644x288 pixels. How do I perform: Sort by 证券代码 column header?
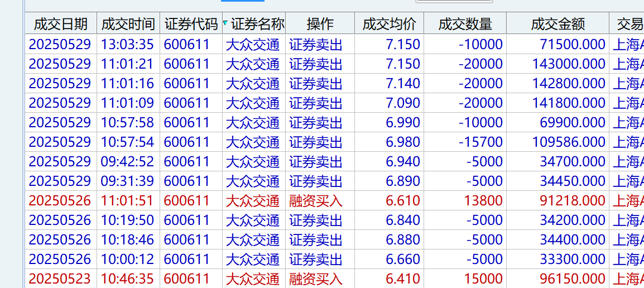[x=191, y=24]
